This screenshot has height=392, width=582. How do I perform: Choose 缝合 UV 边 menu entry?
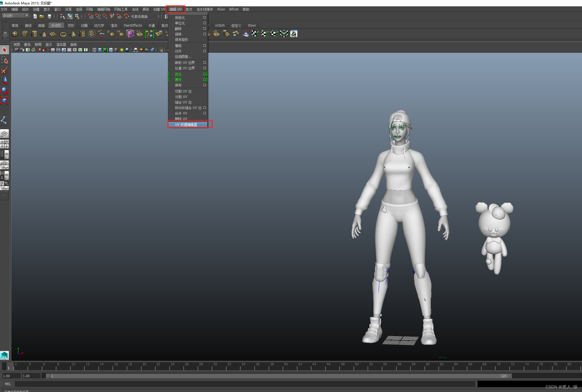click(x=183, y=102)
